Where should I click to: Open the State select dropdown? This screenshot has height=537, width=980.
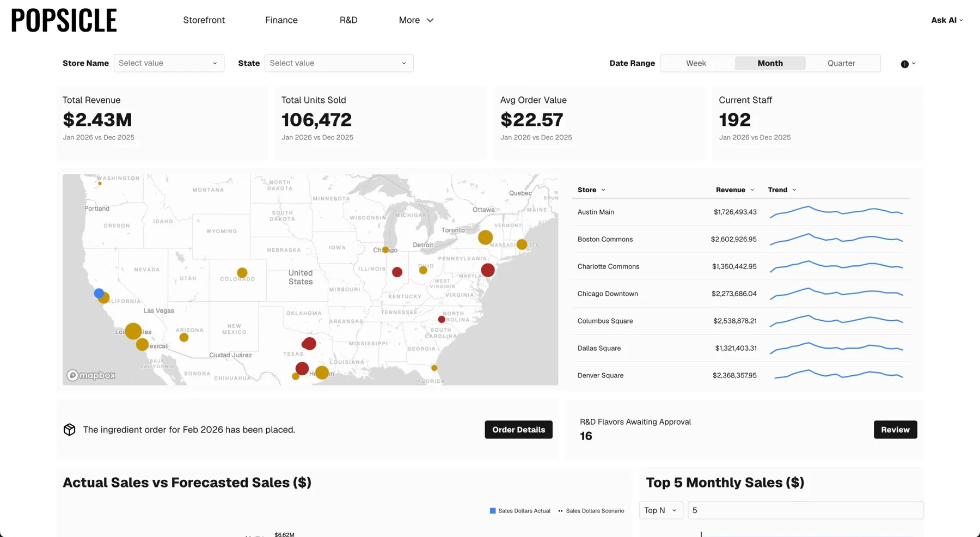(x=339, y=63)
